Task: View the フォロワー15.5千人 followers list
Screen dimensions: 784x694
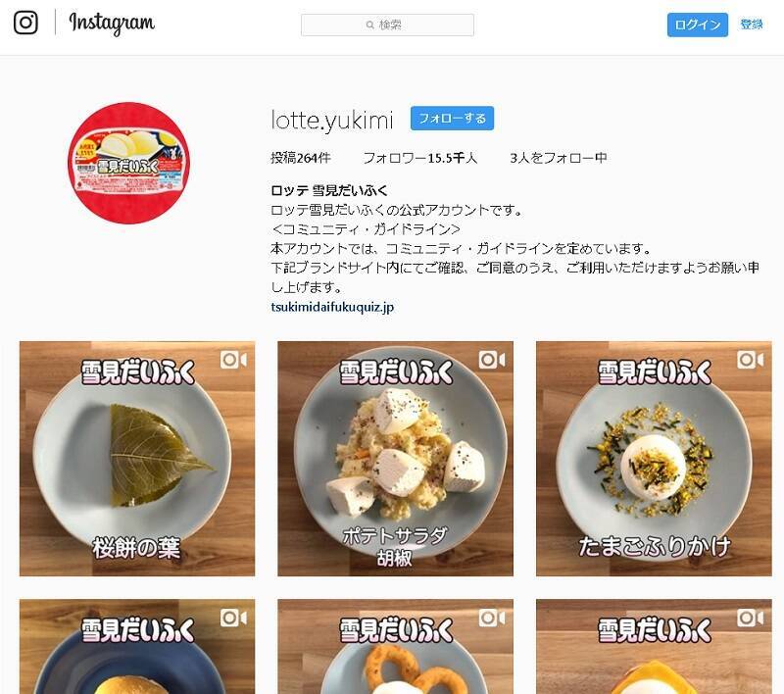Action: 420,158
